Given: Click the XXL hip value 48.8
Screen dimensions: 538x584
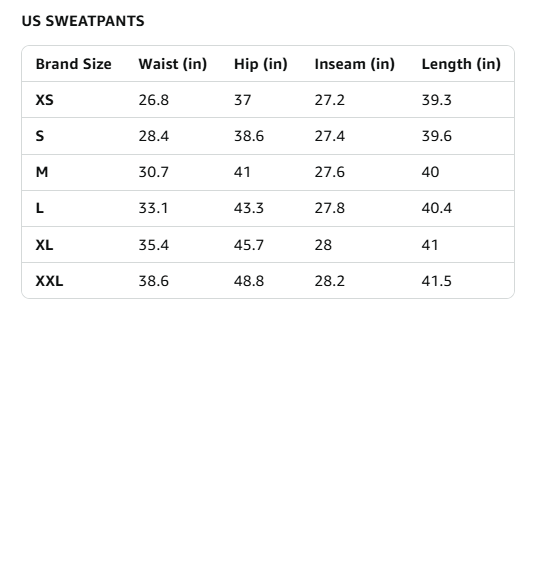Looking at the screenshot, I should click(x=249, y=281).
